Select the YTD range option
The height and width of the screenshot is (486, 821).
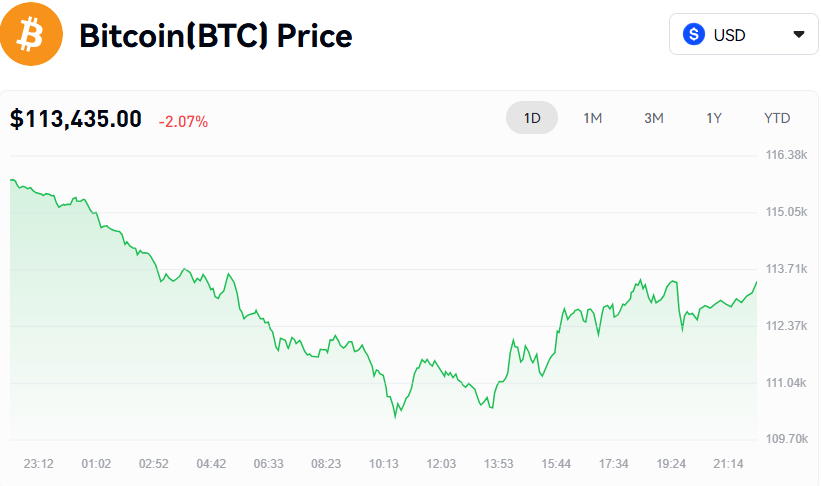click(777, 118)
